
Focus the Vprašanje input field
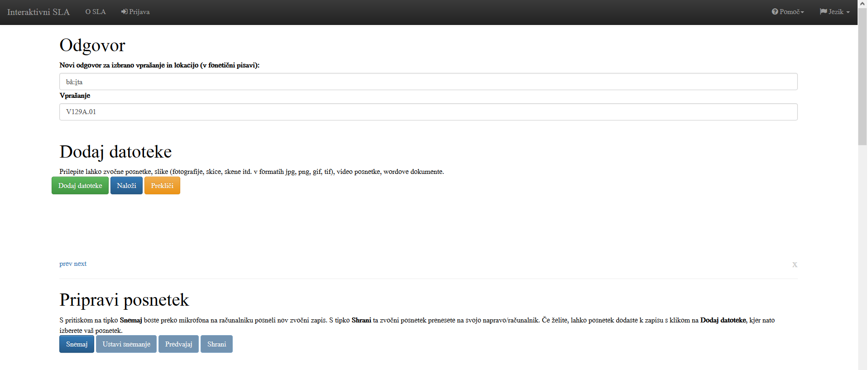[428, 112]
